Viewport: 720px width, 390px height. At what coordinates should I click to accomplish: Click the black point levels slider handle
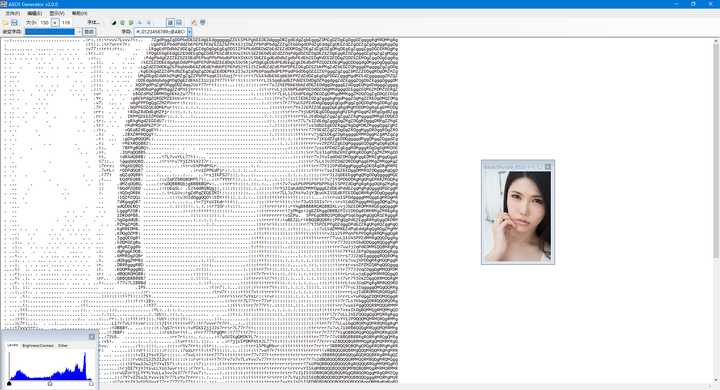click(9, 383)
